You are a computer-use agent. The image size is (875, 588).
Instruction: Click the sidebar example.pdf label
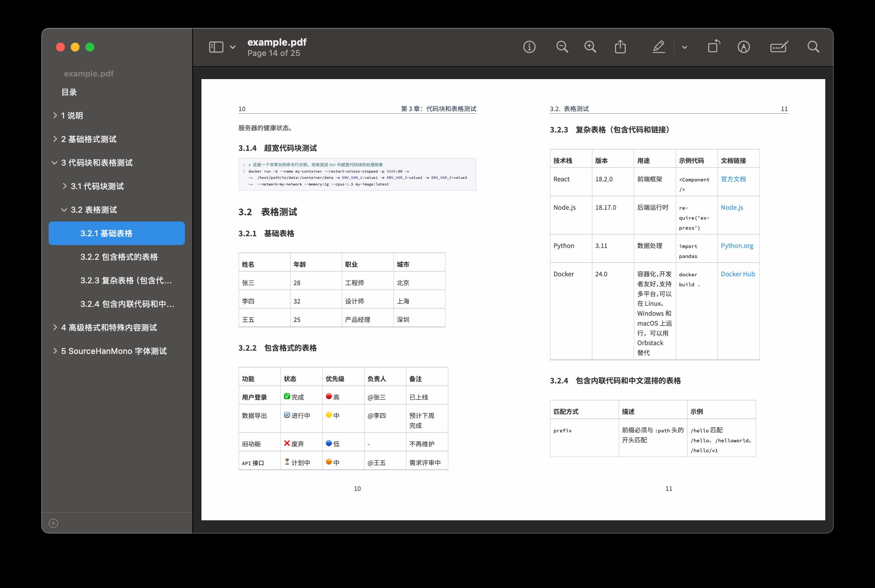(88, 74)
